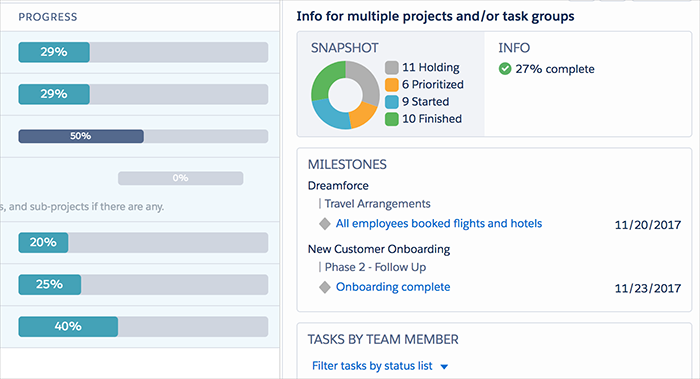700x379 pixels.
Task: Open the Onboarding complete milestone link
Action: coord(393,287)
